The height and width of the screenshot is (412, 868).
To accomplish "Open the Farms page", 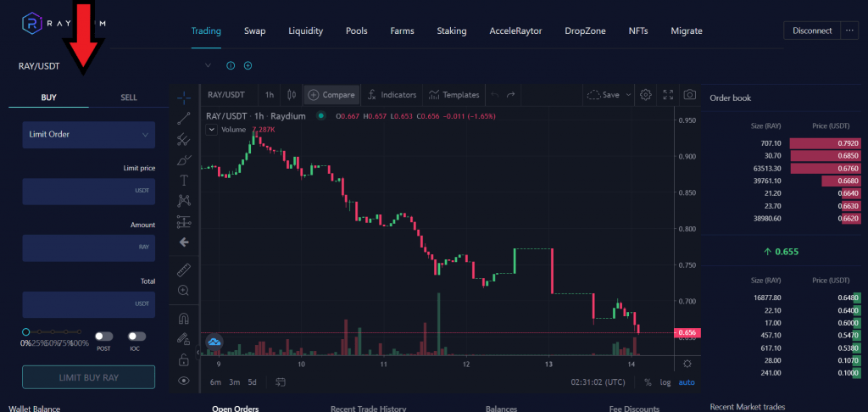I will point(402,31).
